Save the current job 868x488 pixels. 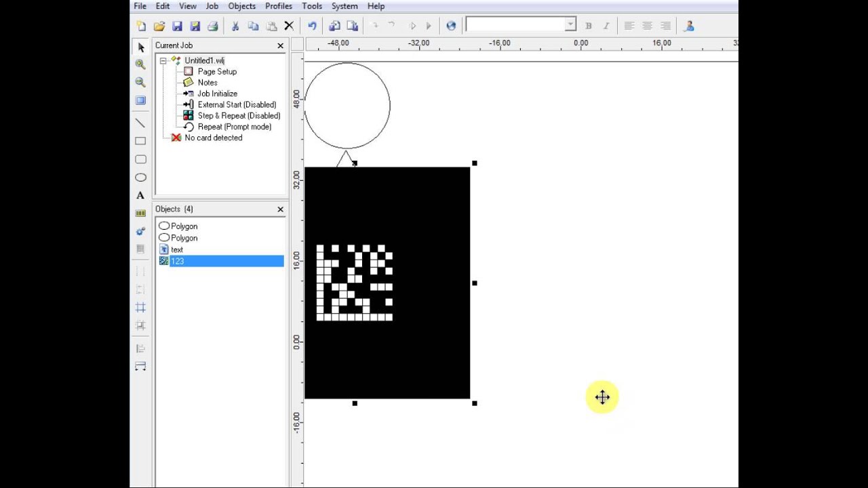click(177, 26)
